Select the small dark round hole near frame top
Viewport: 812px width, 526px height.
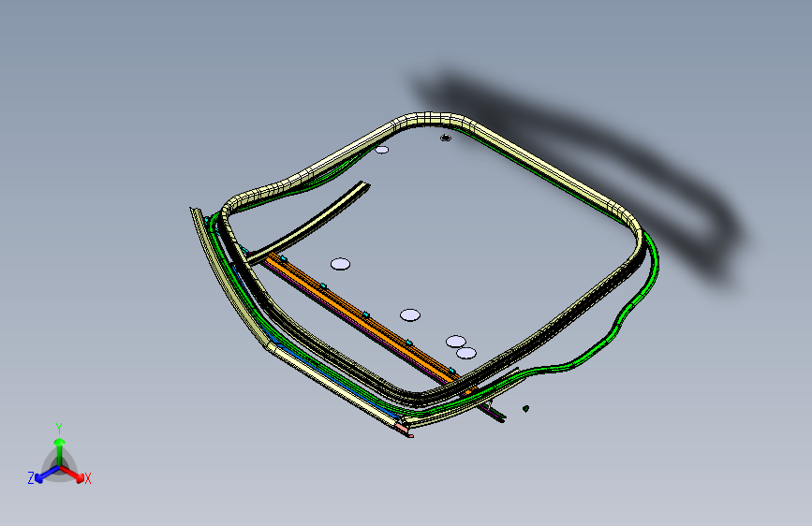click(x=446, y=138)
